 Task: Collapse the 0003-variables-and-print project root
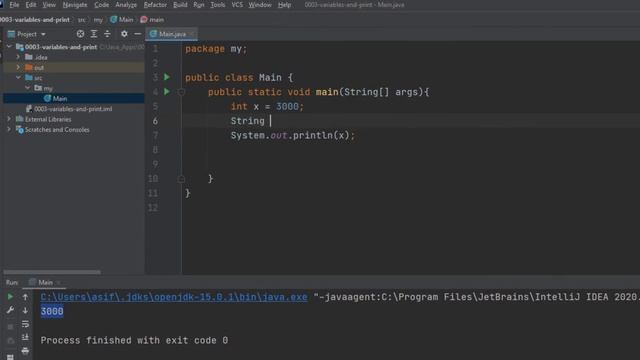(x=9, y=47)
